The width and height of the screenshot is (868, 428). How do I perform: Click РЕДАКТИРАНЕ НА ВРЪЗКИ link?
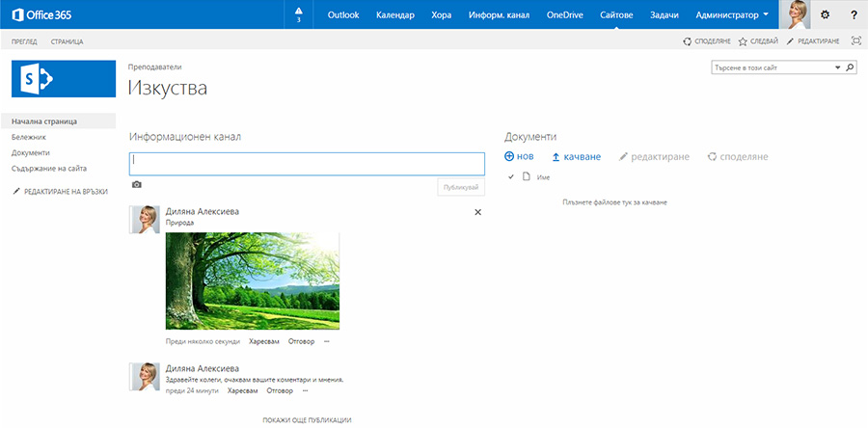click(x=60, y=191)
